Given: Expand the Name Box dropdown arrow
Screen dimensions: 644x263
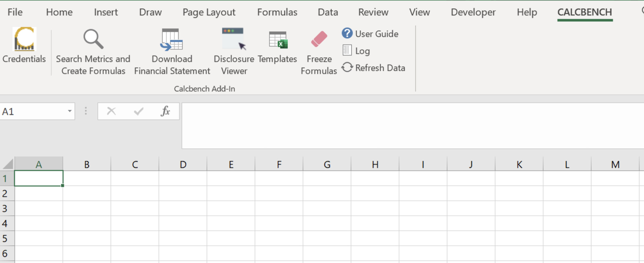Looking at the screenshot, I should (x=69, y=111).
